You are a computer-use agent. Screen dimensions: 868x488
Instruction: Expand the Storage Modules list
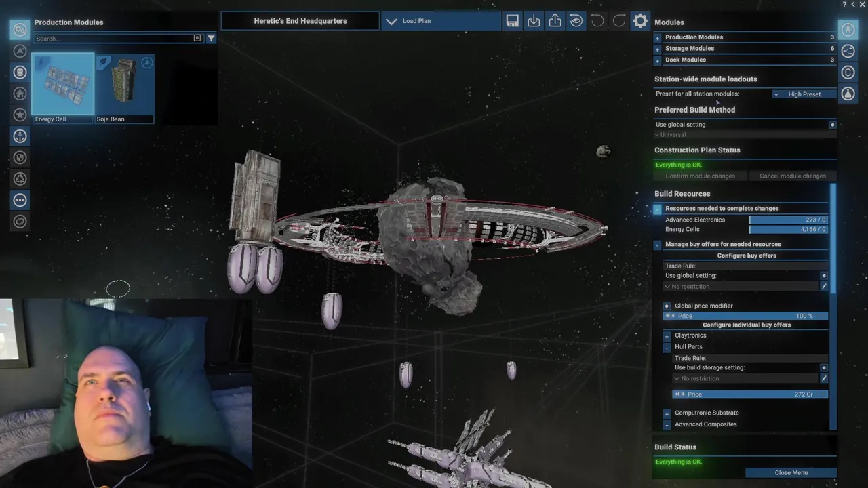coord(657,49)
